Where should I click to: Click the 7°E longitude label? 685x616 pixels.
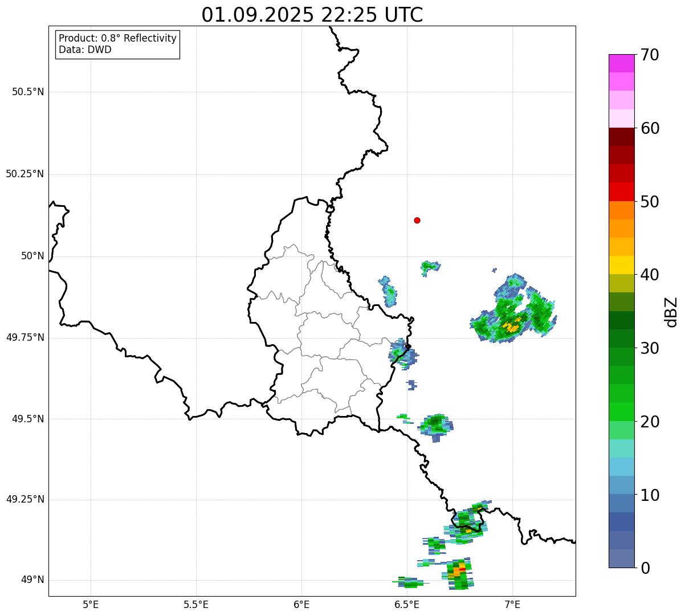coord(512,604)
